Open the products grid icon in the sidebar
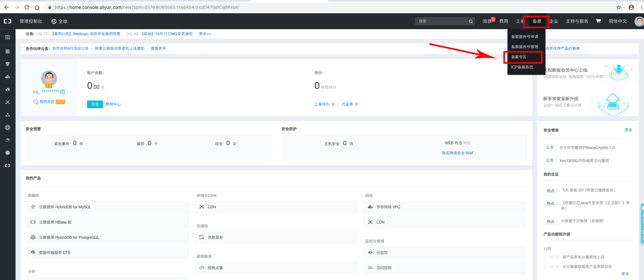This screenshot has width=644, height=280. pos(8,37)
